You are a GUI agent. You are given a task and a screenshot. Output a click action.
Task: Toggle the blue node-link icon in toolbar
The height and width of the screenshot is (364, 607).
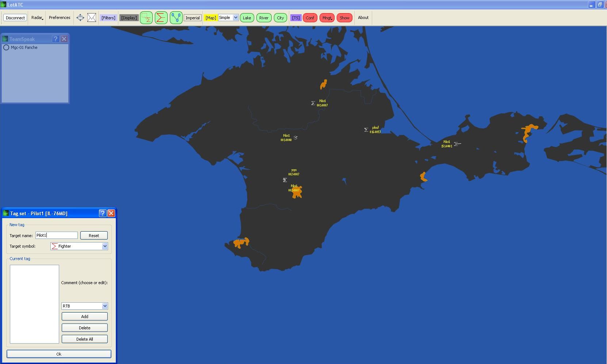point(176,18)
